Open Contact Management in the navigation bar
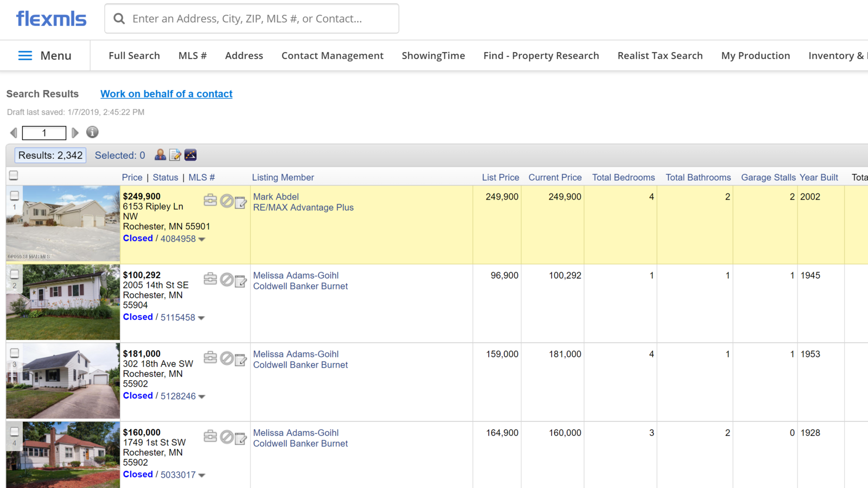868x488 pixels. click(x=332, y=56)
